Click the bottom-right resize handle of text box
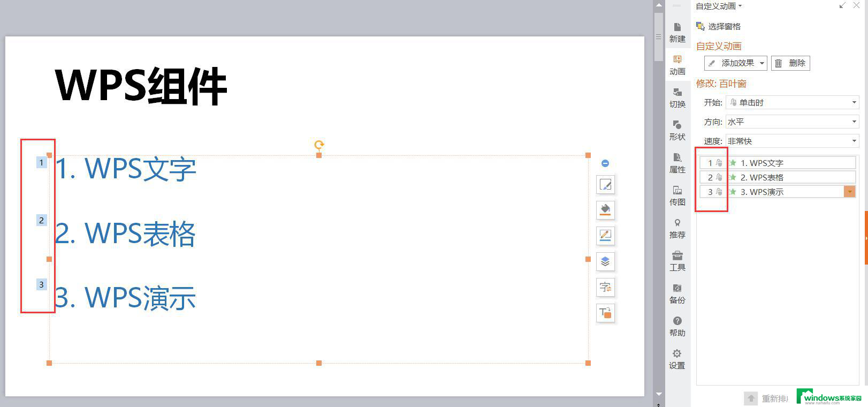 click(x=588, y=363)
